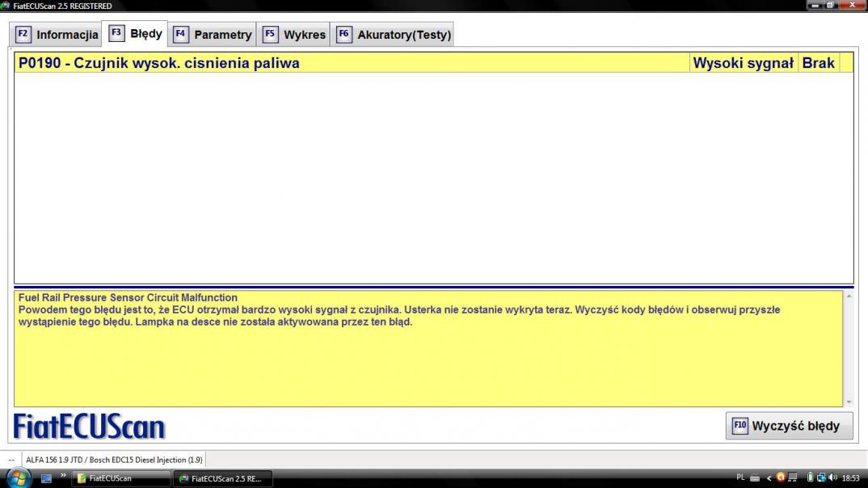Viewport: 868px width, 488px height.
Task: Click the ALFA 156 1.9 JTD status bar entry
Action: (113, 460)
